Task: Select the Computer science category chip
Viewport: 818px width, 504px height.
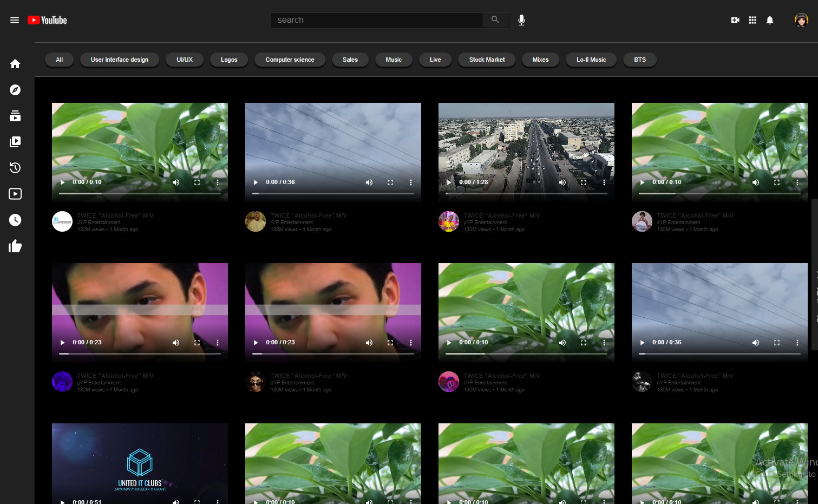Action: pyautogui.click(x=290, y=60)
